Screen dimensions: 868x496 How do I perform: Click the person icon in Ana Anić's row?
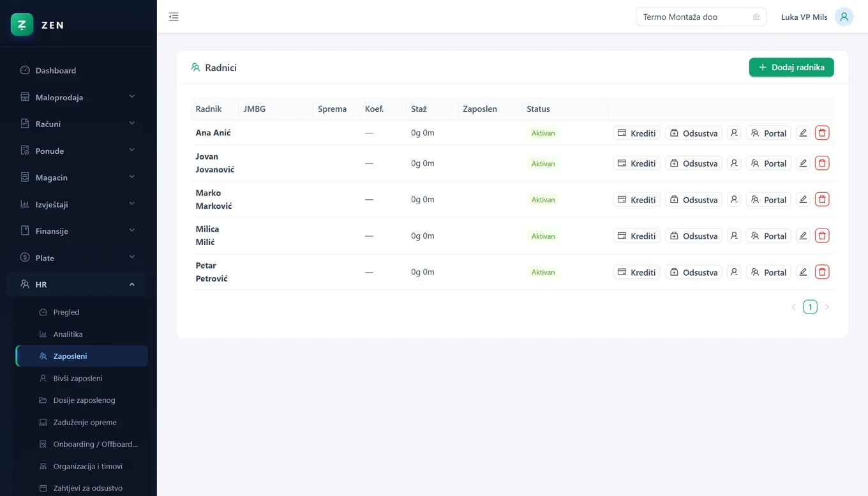734,133
